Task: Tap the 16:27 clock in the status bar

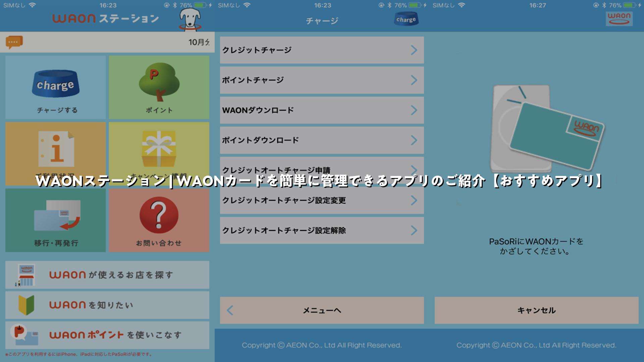Action: [x=538, y=5]
